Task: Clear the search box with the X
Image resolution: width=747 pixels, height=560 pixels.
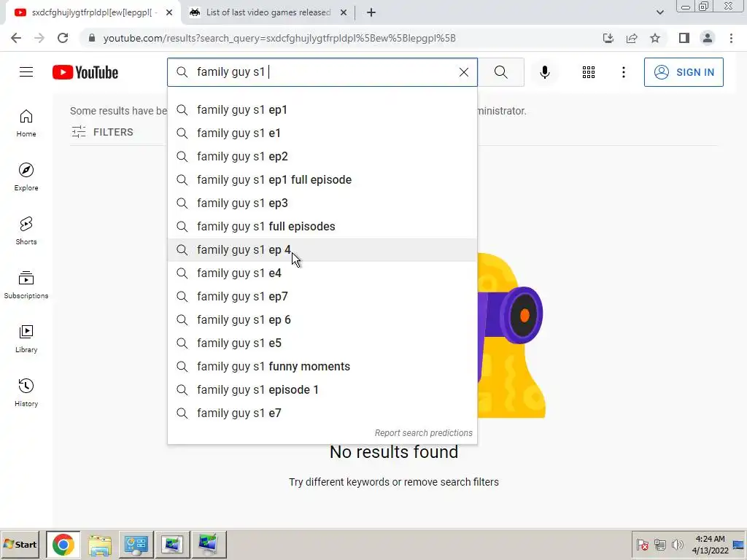Action: pos(463,72)
